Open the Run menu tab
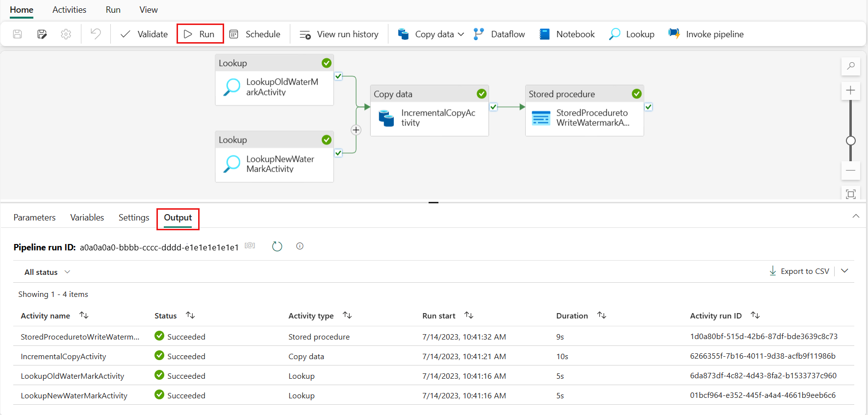Screen dimensions: 868x415 113,10
